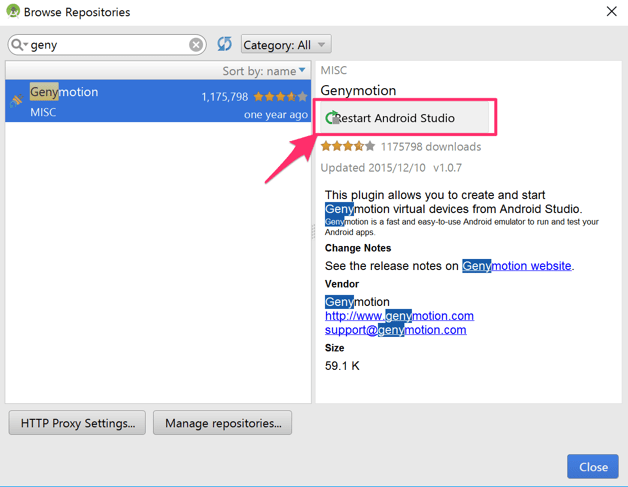The height and width of the screenshot is (487, 628).
Task: Click the support@genymotion.com email link
Action: [x=396, y=330]
